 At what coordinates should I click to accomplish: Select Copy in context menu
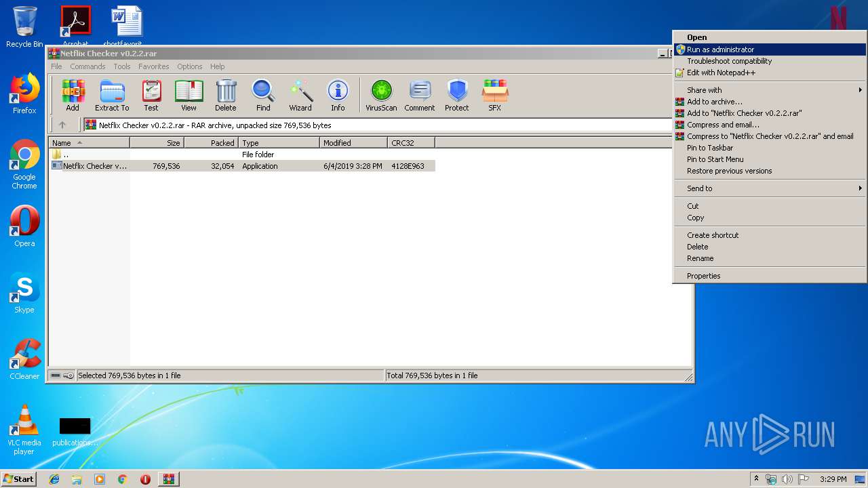(770, 218)
